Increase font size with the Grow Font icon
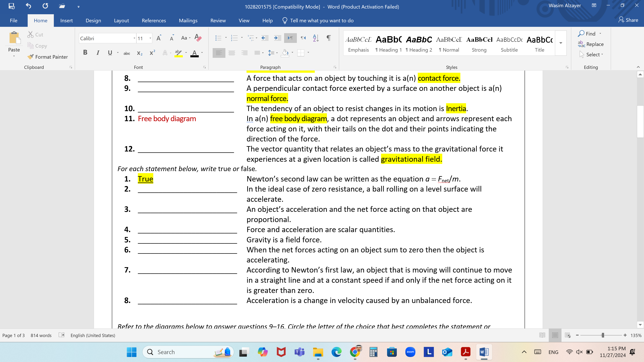The width and height of the screenshot is (644, 362). (x=159, y=38)
